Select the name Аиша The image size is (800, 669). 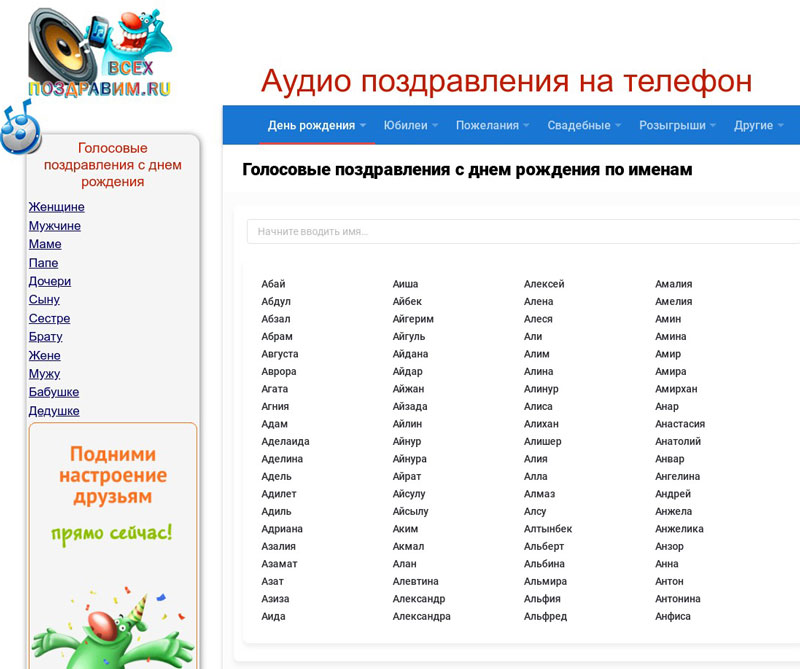(x=405, y=284)
